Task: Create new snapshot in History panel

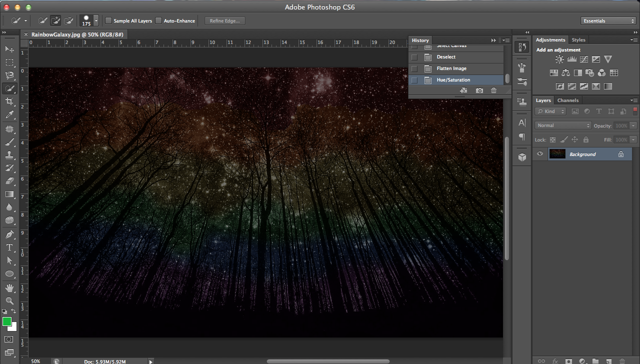Action: [479, 90]
